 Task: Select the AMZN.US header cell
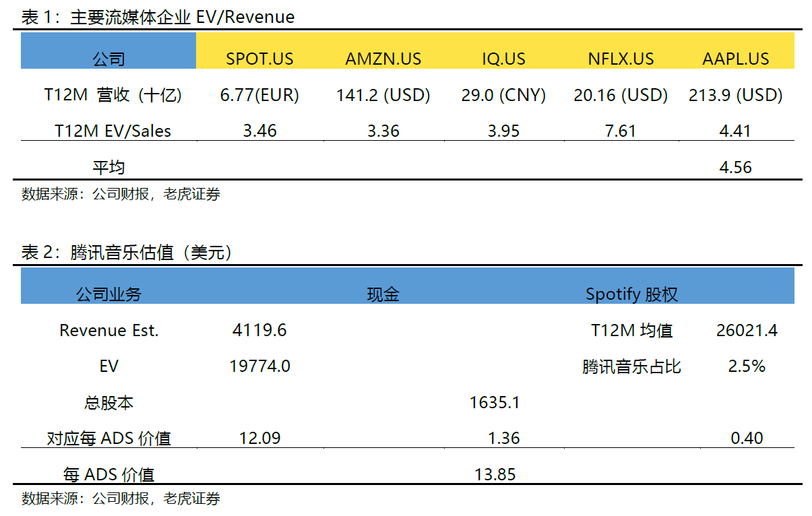[383, 59]
